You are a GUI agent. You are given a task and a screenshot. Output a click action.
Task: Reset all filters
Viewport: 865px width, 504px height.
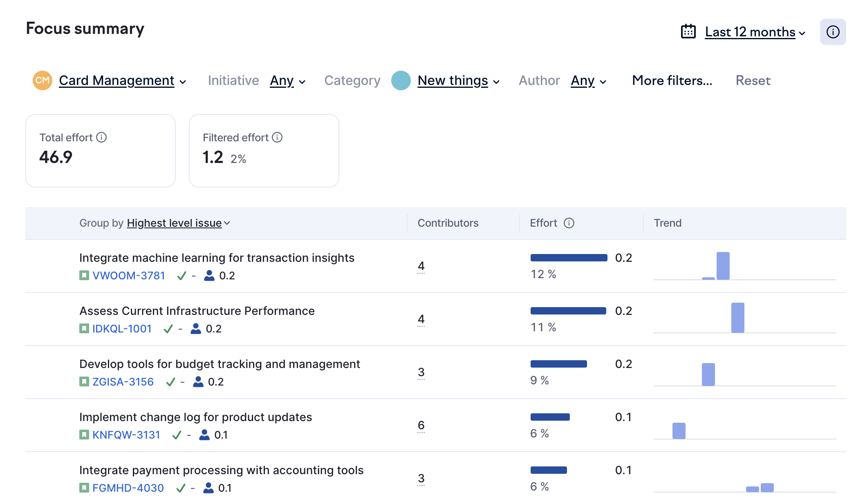click(753, 80)
